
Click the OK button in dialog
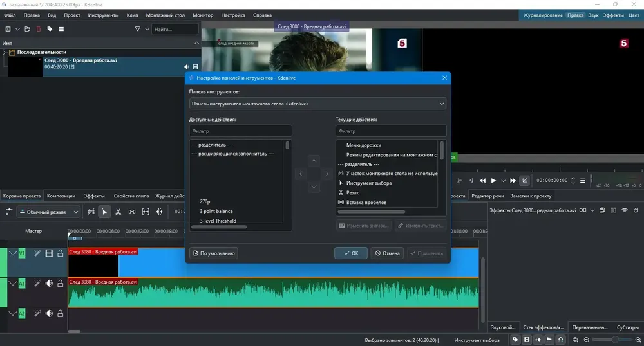point(351,253)
